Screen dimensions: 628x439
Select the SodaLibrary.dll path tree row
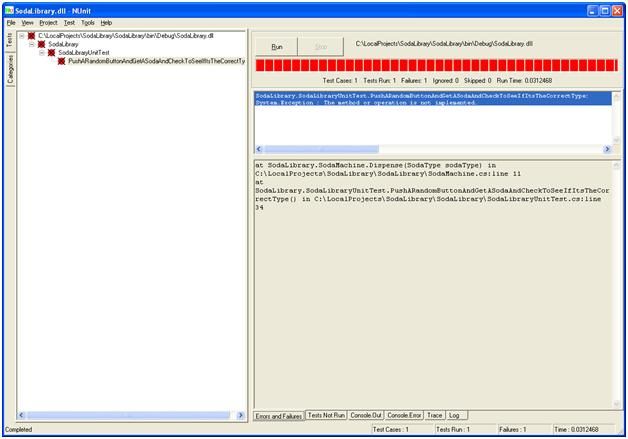tap(126, 36)
